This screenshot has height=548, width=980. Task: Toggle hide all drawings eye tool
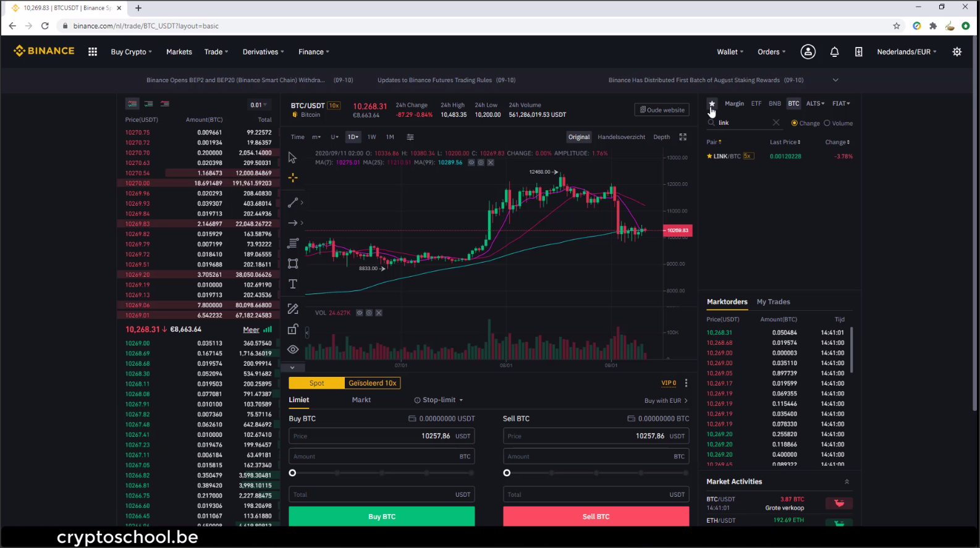293,350
